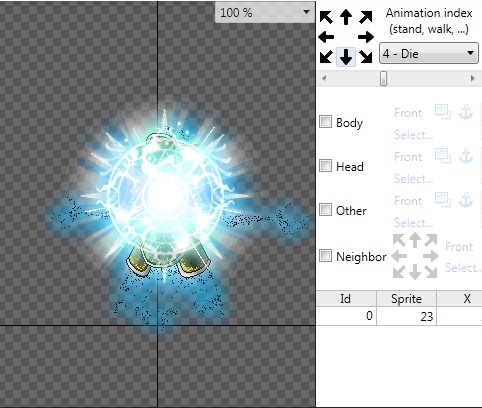Enable the Head reference checkbox
This screenshot has height=408, width=482.
(325, 166)
